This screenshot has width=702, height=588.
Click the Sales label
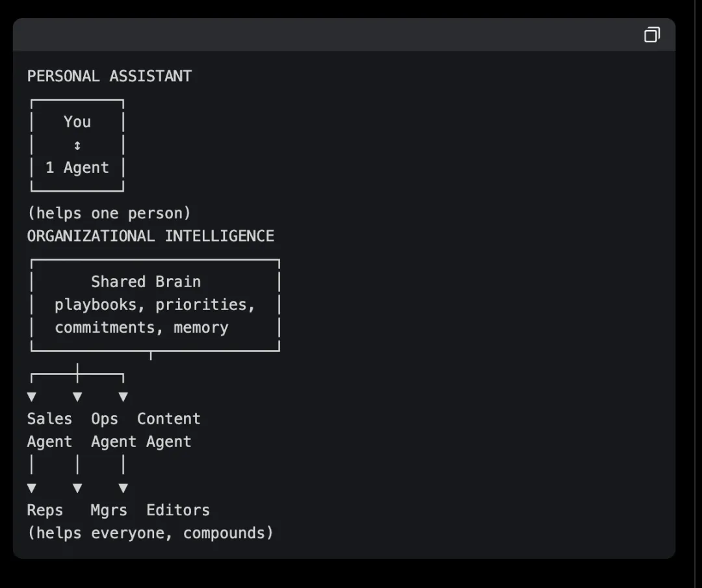point(49,419)
